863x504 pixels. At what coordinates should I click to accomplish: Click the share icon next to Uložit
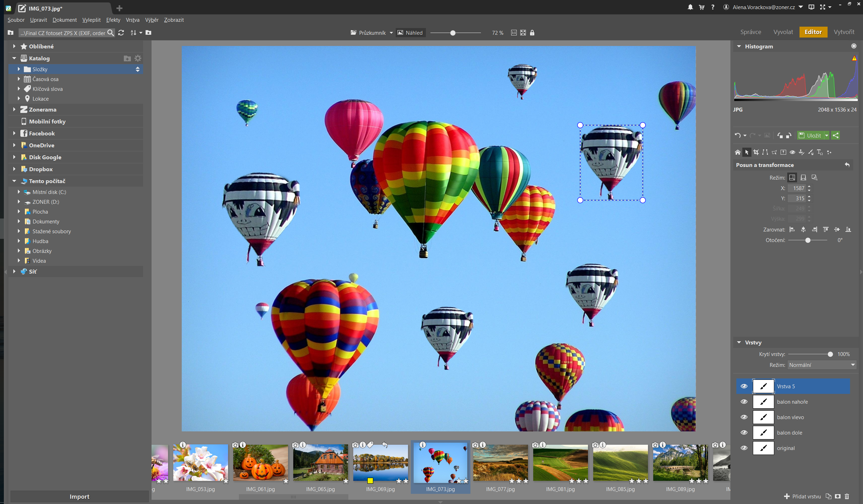836,135
